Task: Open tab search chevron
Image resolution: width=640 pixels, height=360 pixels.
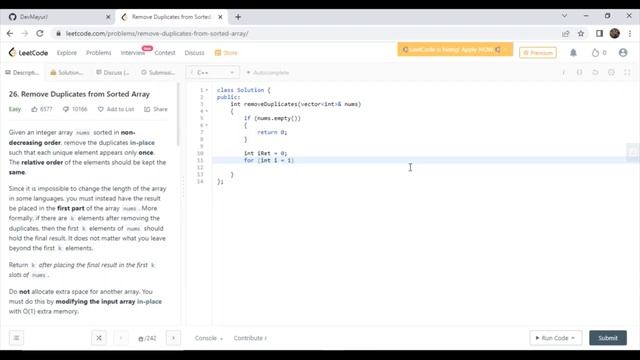Action: [x=564, y=16]
